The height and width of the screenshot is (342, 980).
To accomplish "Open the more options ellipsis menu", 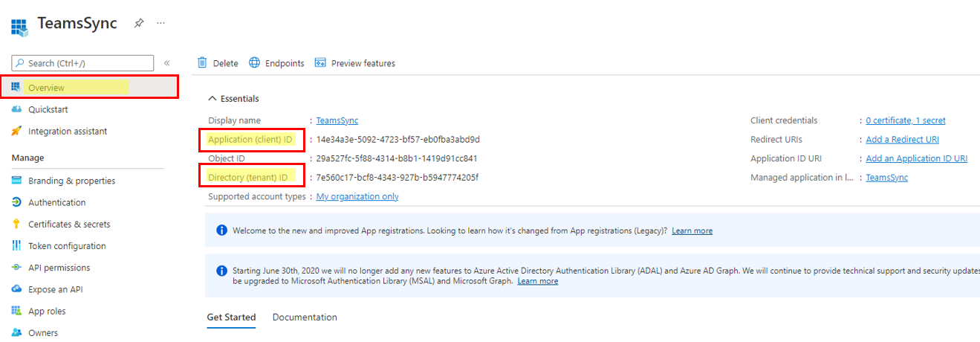I will pyautogui.click(x=160, y=23).
